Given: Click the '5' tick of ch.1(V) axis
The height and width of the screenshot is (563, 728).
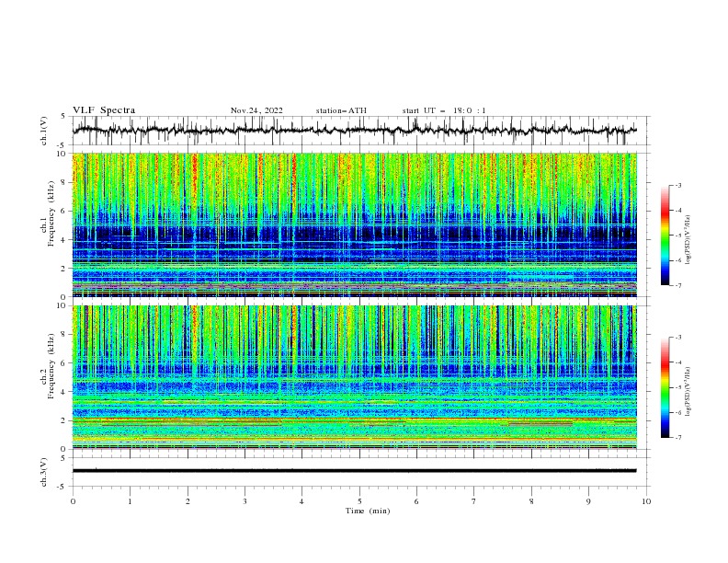Looking at the screenshot, I should point(63,117).
